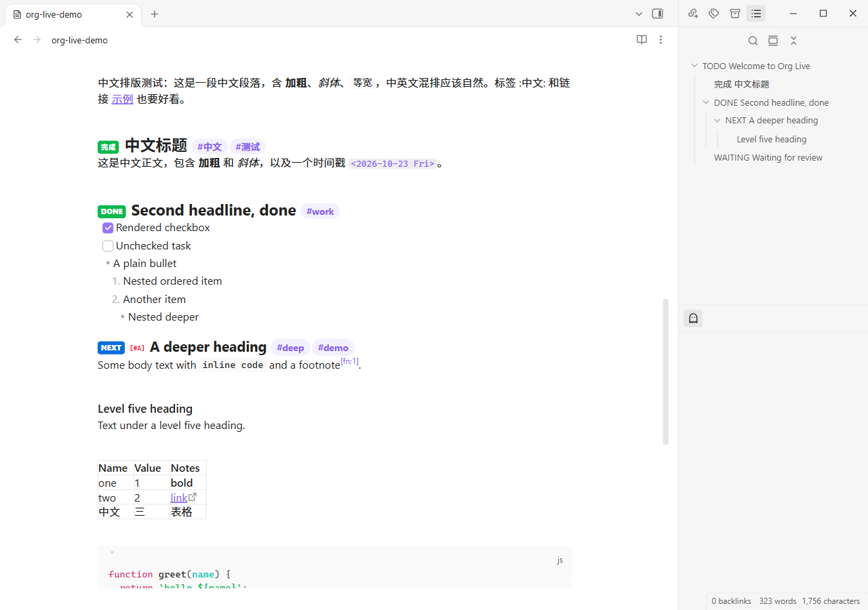Open the more options three-dot menu

click(x=660, y=40)
